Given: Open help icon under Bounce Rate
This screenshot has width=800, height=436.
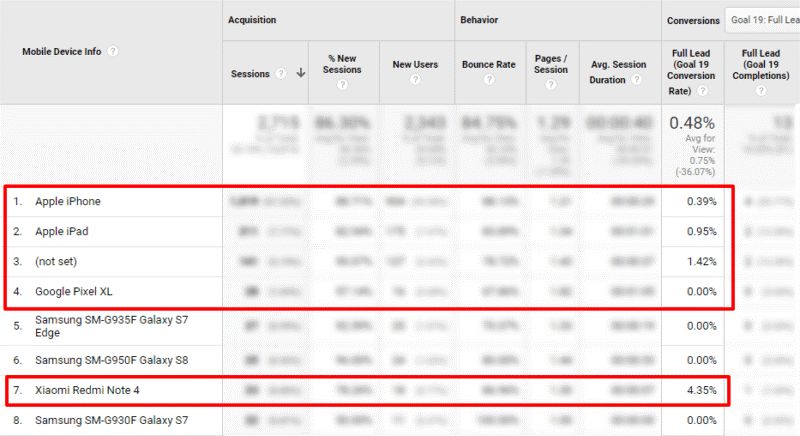Looking at the screenshot, I should 489,79.
